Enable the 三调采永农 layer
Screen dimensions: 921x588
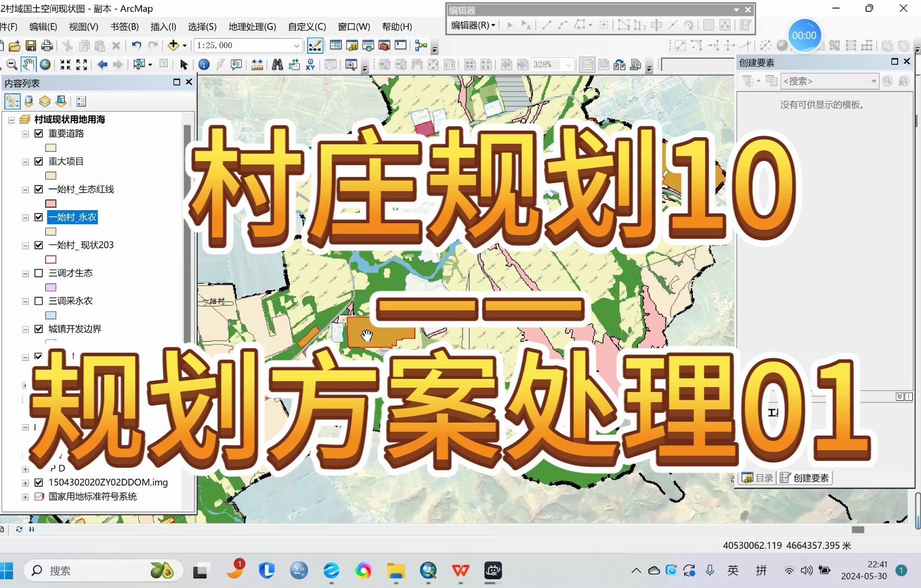point(39,301)
